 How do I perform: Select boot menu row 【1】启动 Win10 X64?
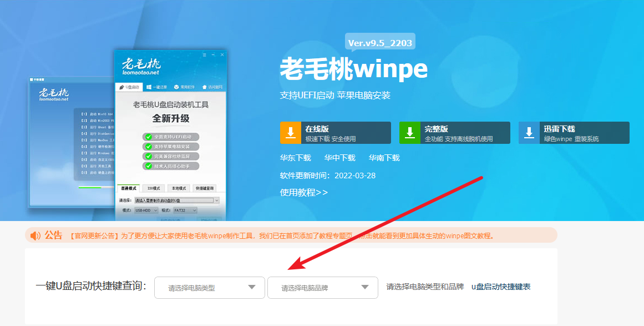click(97, 114)
